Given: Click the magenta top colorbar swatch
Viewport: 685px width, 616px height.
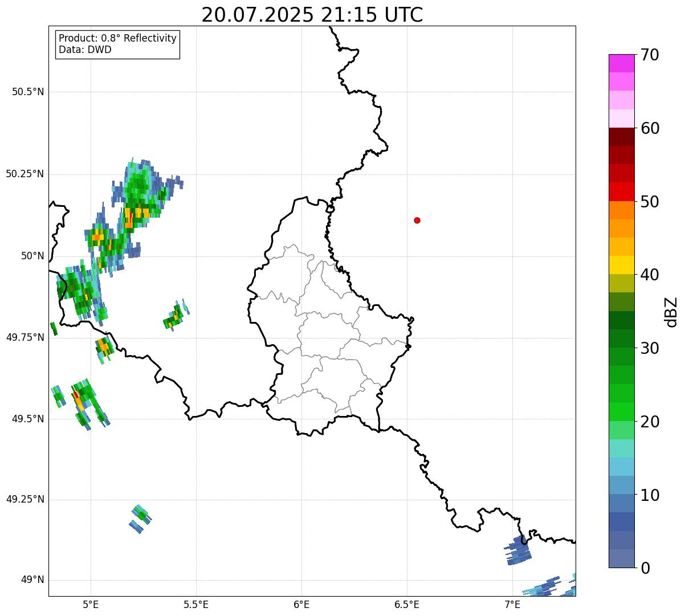Looking at the screenshot, I should (622, 63).
